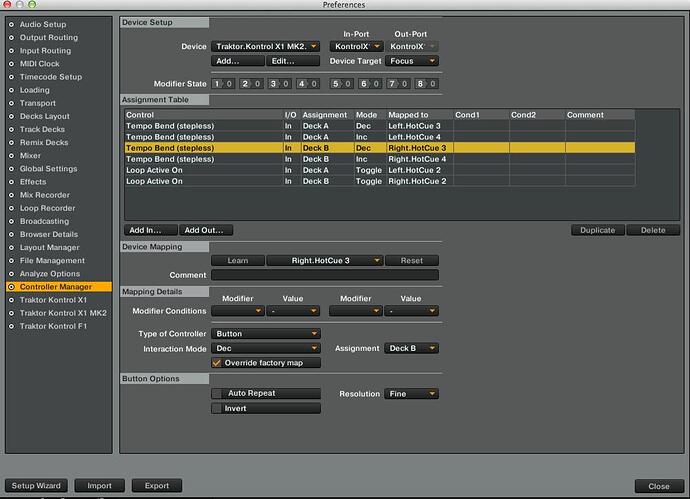Click bullet icon beside Loading

point(11,90)
